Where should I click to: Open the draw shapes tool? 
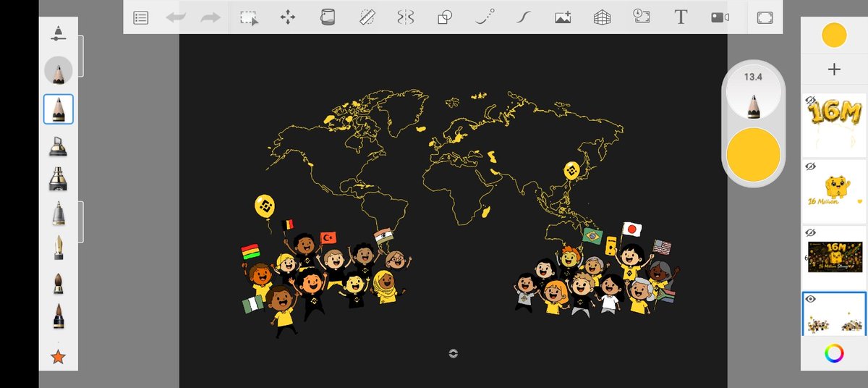(445, 17)
